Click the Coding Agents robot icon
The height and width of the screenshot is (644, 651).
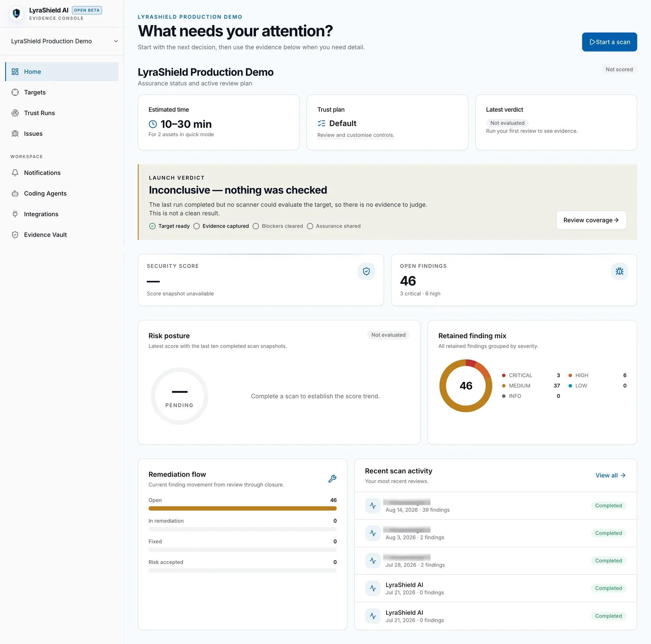tap(15, 194)
